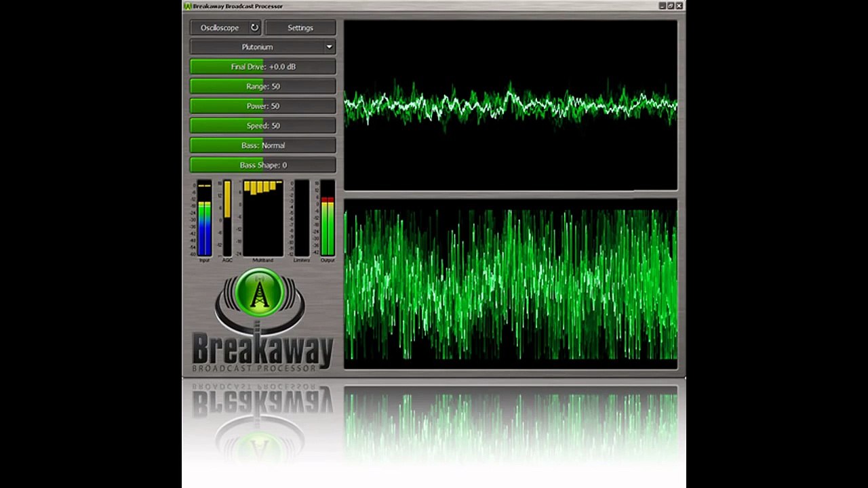The width and height of the screenshot is (868, 488).
Task: Set the Power: 50 slider
Action: tap(263, 106)
